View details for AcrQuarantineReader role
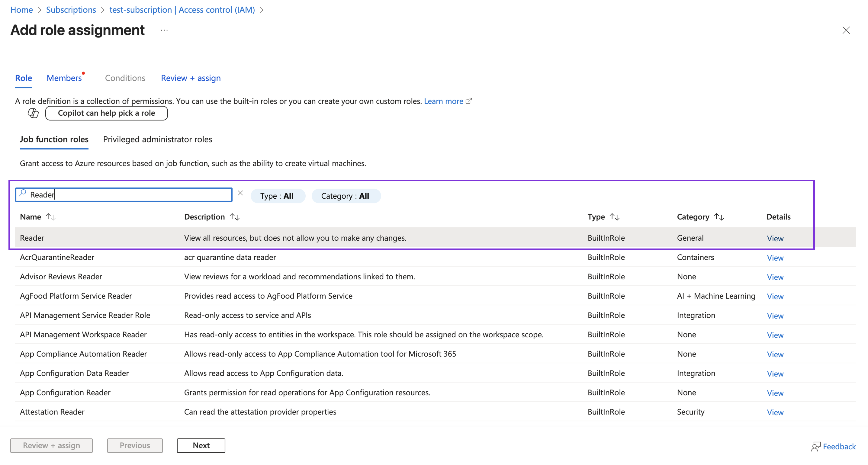This screenshot has width=868, height=465. tap(775, 258)
